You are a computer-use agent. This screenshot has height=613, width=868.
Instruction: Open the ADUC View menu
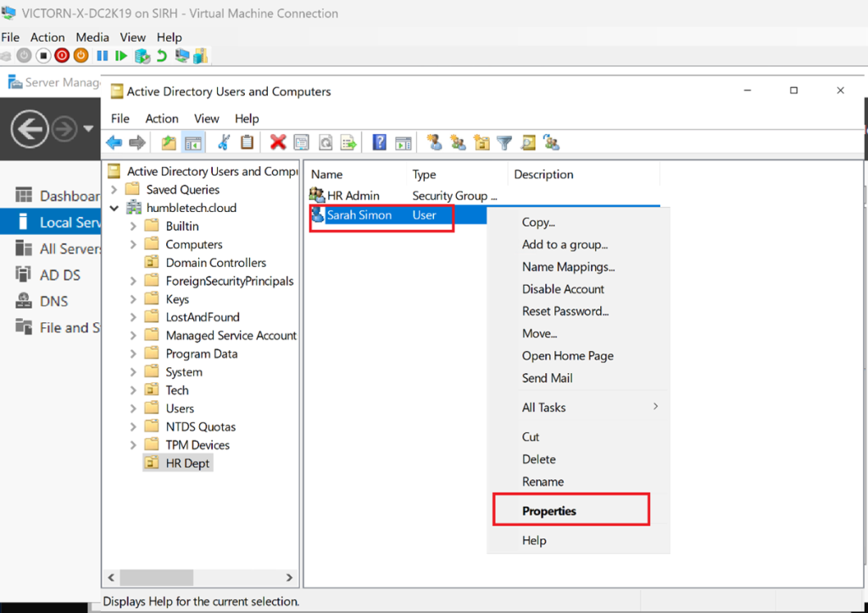click(207, 119)
